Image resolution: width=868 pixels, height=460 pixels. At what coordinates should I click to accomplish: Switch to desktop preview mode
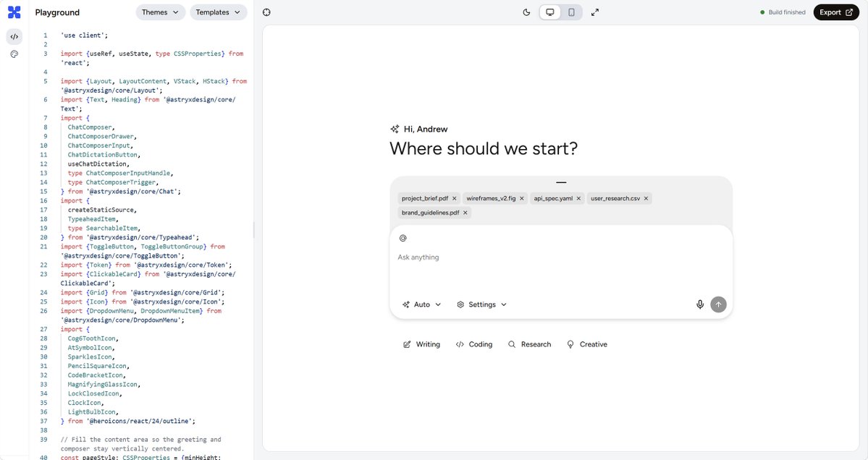click(x=550, y=12)
